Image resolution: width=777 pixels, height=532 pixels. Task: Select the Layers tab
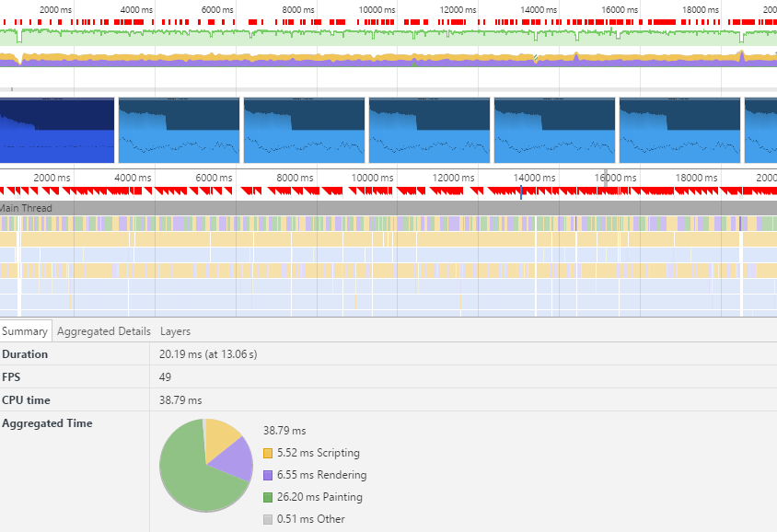[x=175, y=331]
